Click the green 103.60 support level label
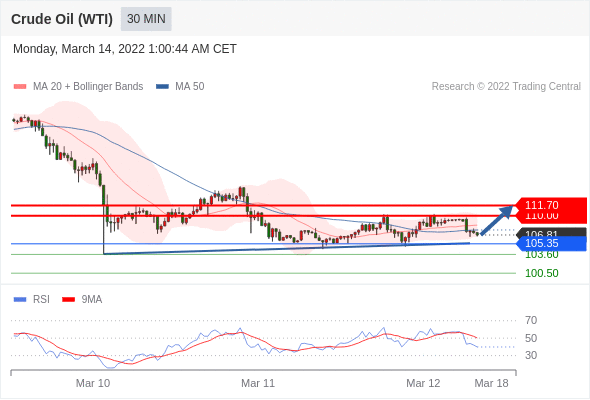The width and height of the screenshot is (590, 400). click(542, 256)
